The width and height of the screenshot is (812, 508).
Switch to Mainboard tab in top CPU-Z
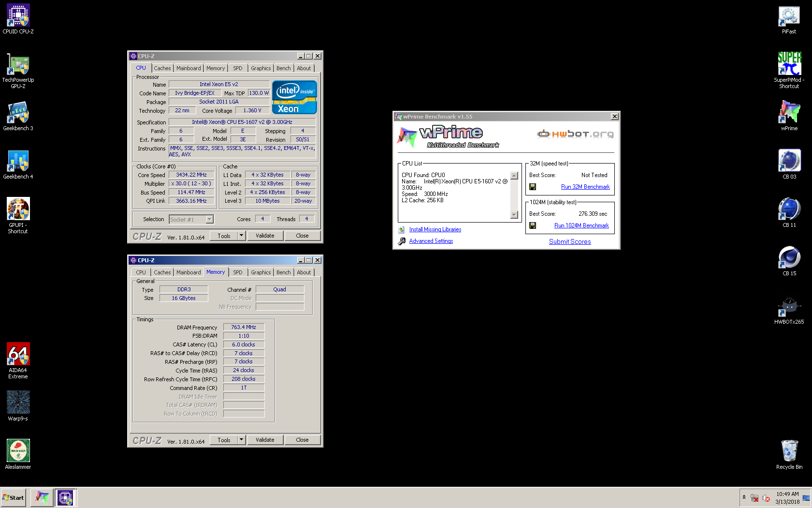pyautogui.click(x=188, y=68)
